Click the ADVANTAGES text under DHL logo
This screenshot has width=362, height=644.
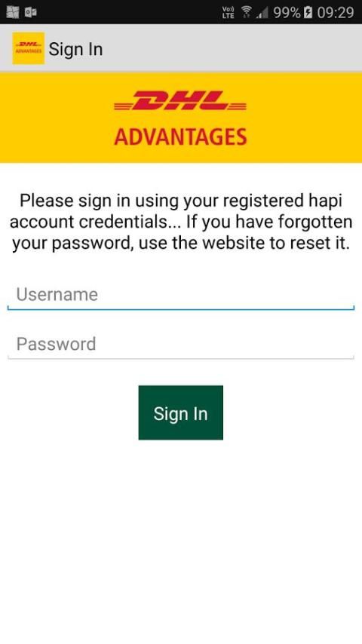click(x=180, y=136)
